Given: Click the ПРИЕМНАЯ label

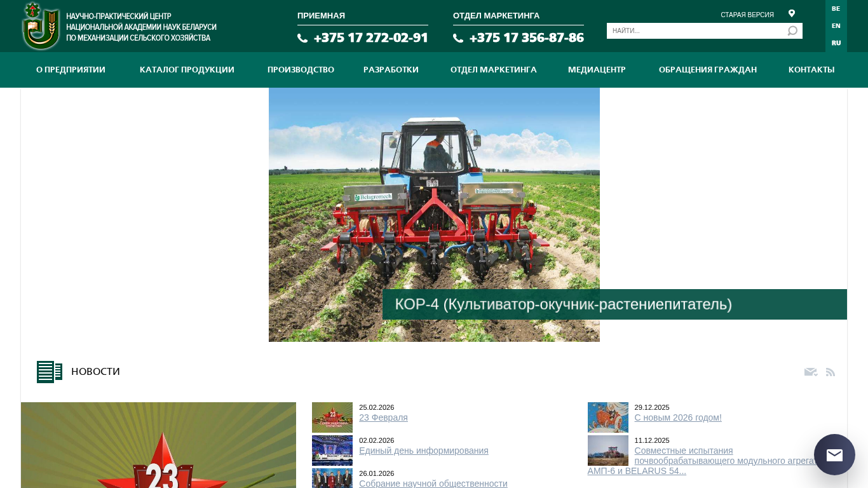Looking at the screenshot, I should 321,15.
